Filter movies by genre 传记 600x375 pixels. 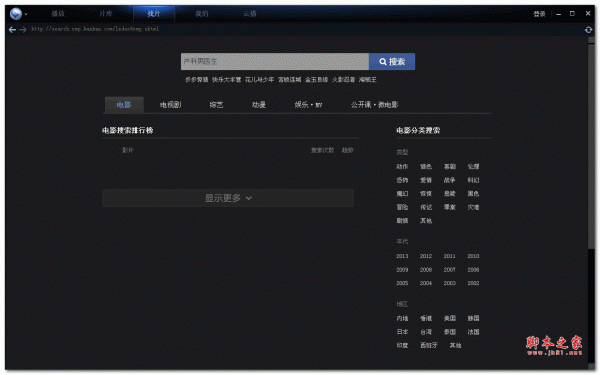[x=426, y=207]
